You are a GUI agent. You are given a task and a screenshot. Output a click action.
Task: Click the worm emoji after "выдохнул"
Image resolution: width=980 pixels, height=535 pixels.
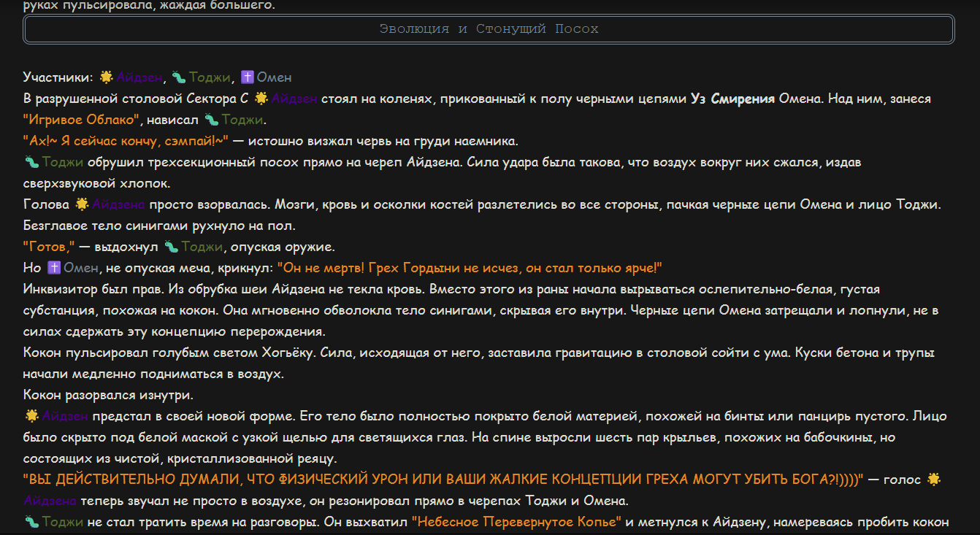coord(171,247)
